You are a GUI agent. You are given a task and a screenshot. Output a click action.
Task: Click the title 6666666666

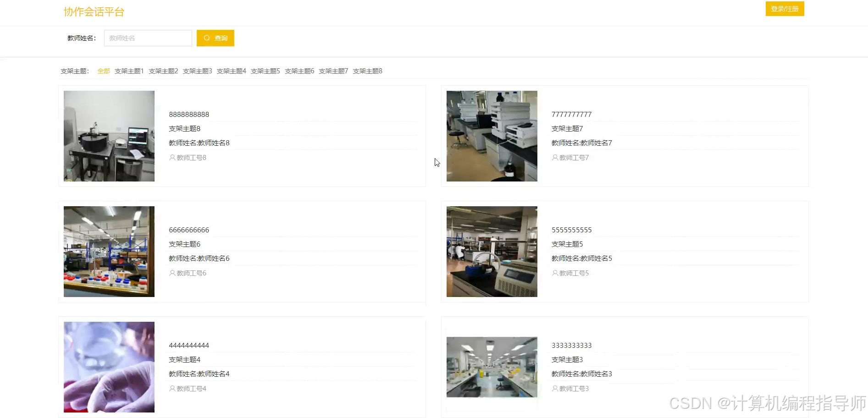point(189,230)
